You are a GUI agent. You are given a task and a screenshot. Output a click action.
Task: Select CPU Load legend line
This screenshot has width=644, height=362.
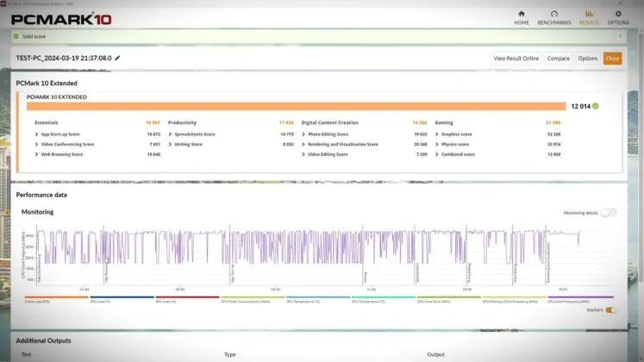[122, 297]
